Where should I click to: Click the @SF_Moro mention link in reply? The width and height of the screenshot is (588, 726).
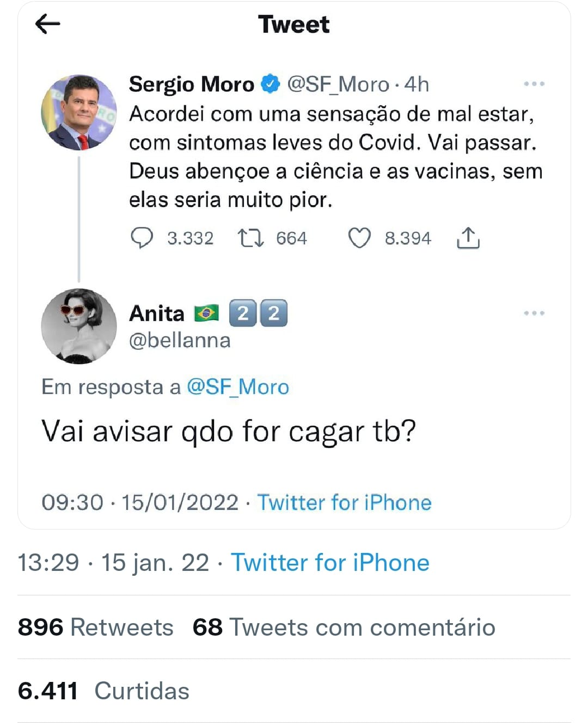(x=238, y=387)
